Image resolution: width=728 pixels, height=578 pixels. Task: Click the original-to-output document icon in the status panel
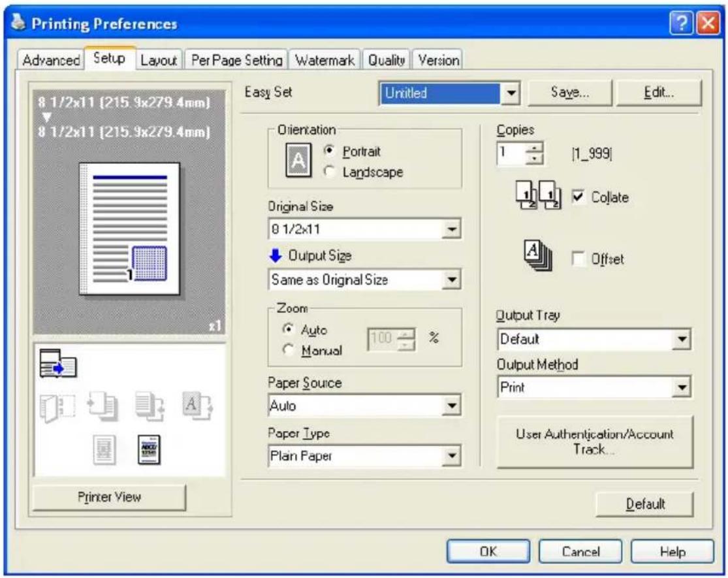click(58, 363)
